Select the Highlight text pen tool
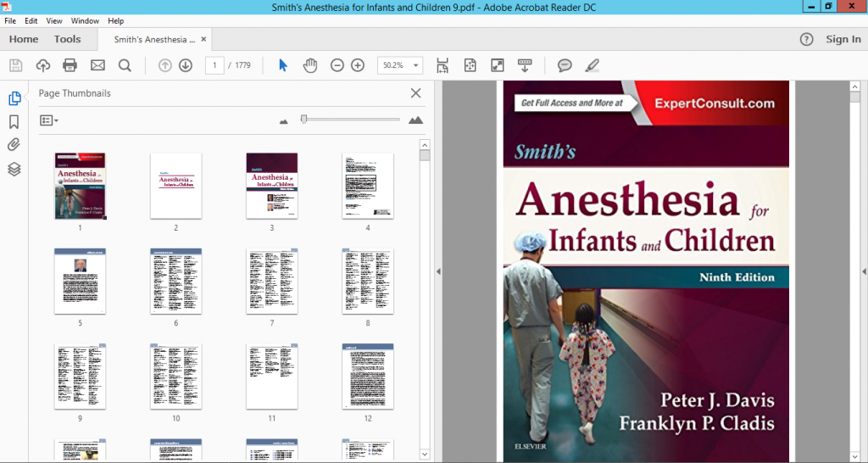 pos(592,65)
